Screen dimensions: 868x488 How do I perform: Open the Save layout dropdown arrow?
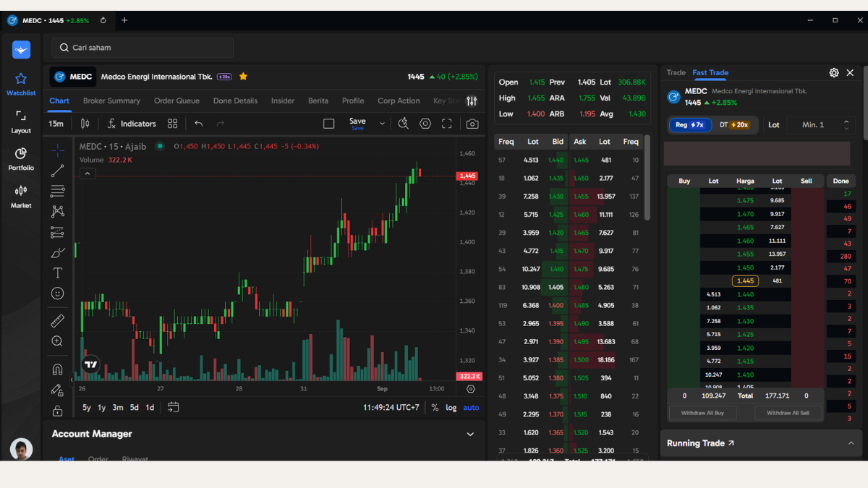[x=382, y=124]
